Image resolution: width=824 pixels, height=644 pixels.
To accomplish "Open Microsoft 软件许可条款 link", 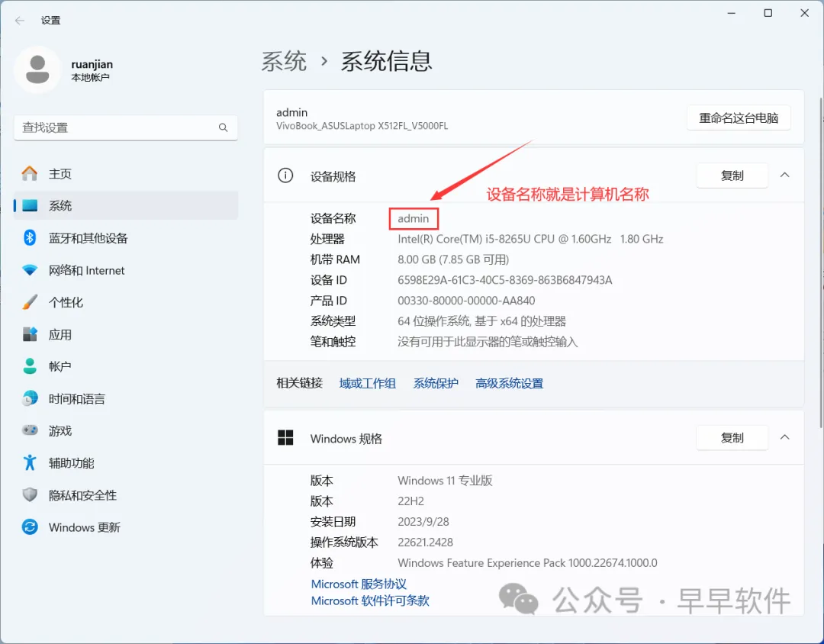I will (370, 601).
